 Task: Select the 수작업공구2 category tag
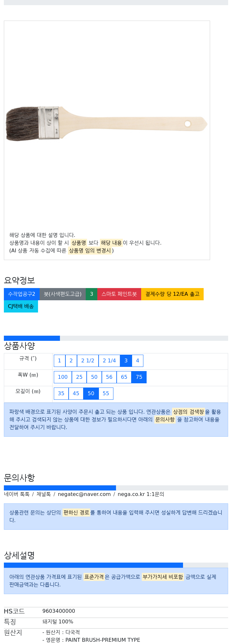pyautogui.click(x=22, y=294)
